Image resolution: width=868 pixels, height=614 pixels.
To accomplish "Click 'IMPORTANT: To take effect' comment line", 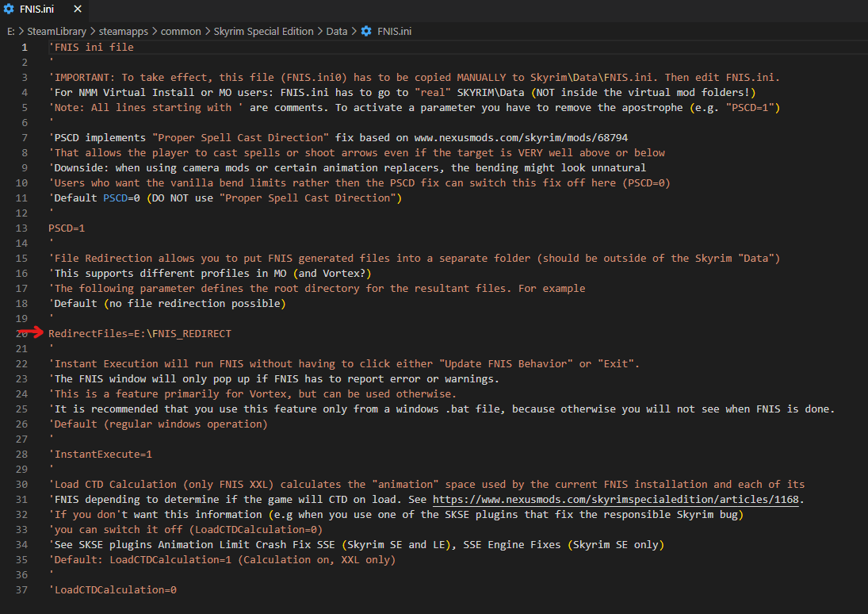I will [x=414, y=78].
